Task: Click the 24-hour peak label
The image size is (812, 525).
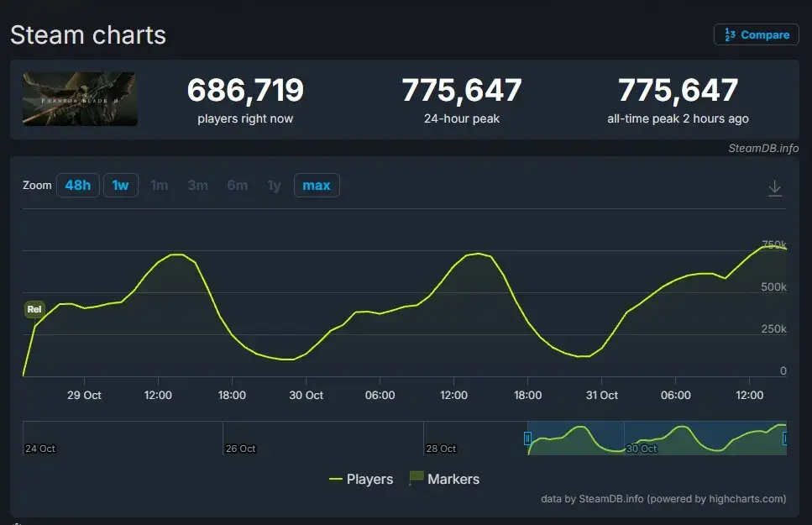Action: pyautogui.click(x=462, y=118)
